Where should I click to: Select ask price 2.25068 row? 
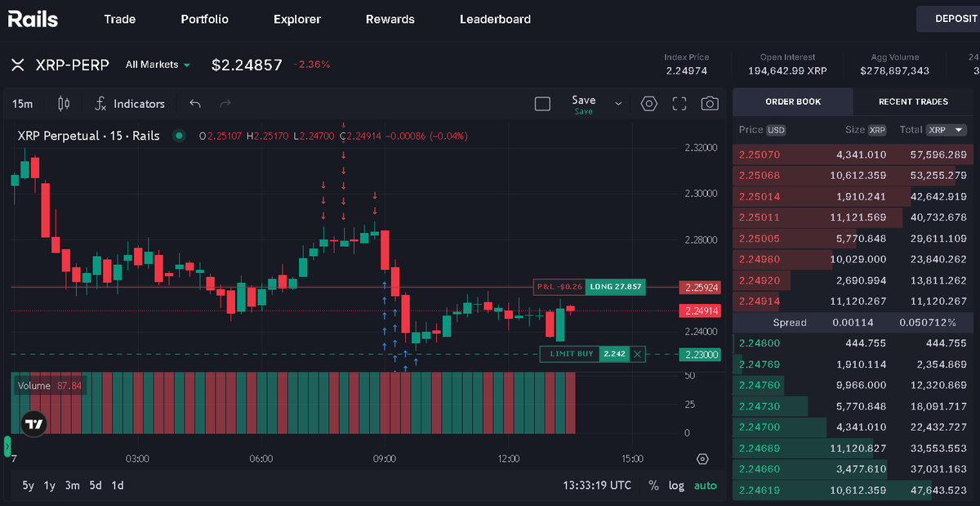pos(853,176)
